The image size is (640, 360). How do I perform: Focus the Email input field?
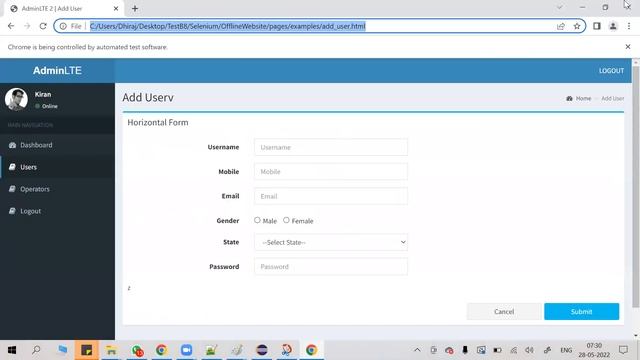click(331, 196)
